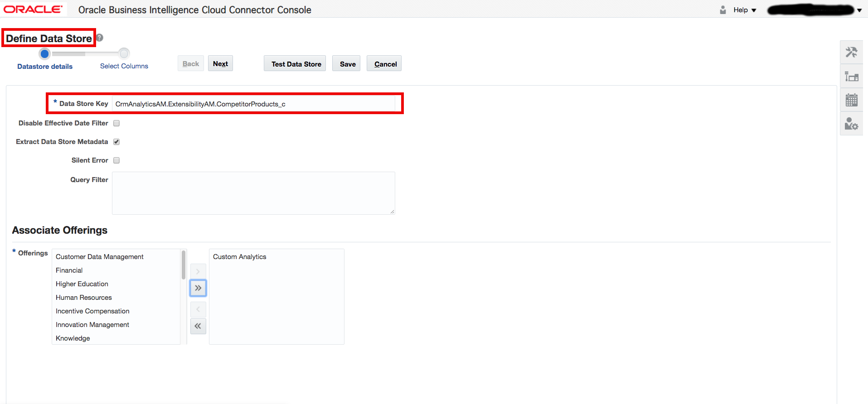Screen dimensions: 868x404
Task: Click the help question mark beside title
Action: [100, 38]
